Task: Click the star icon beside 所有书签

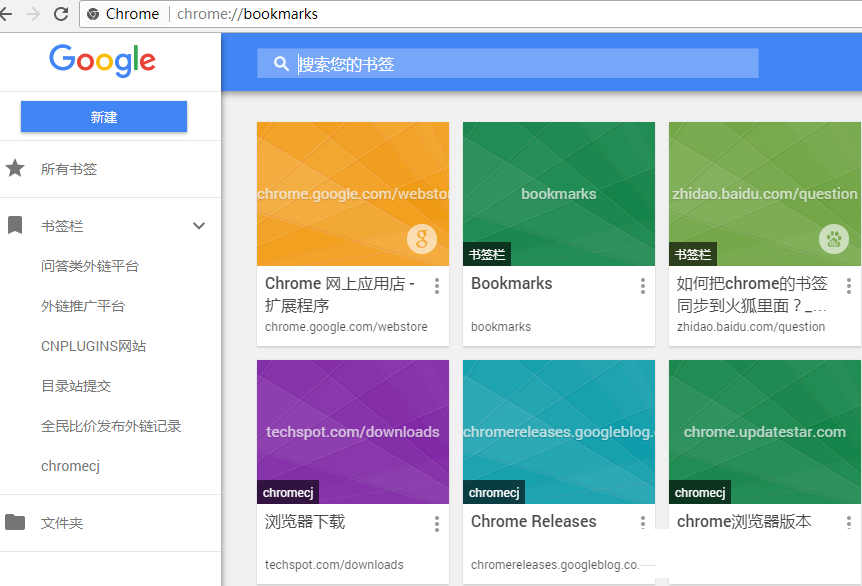Action: pyautogui.click(x=15, y=168)
